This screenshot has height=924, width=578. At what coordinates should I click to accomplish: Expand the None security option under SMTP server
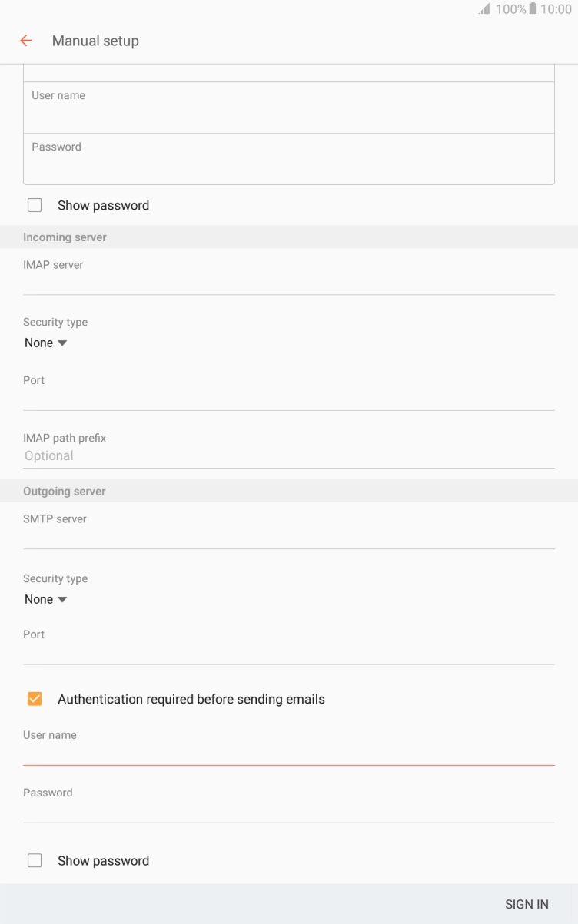point(46,599)
